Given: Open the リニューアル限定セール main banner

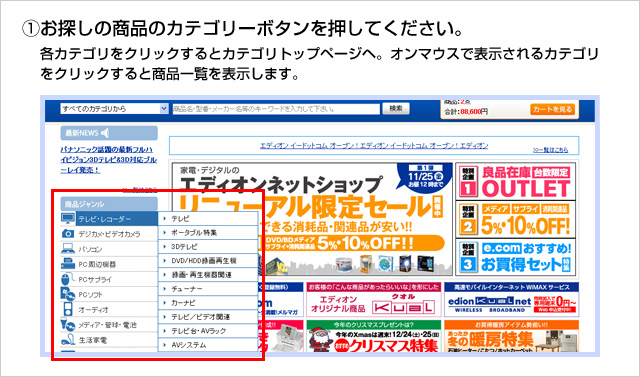Looking at the screenshot, I should (312, 219).
